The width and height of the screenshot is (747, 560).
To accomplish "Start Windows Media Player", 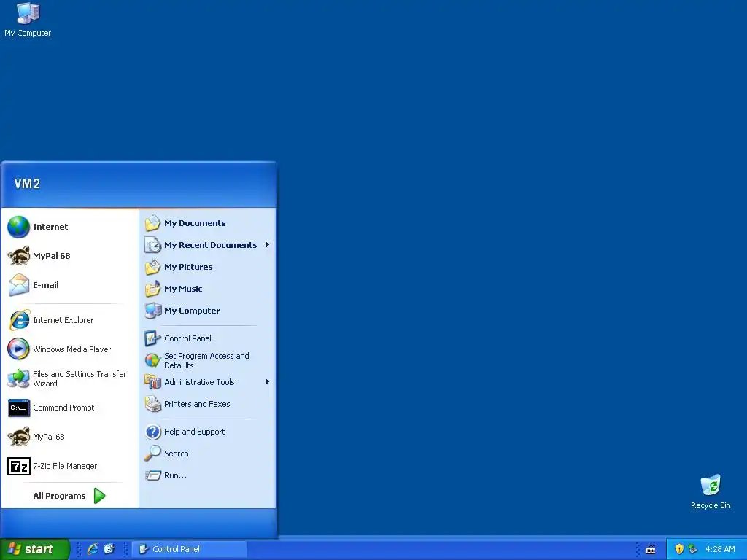I will 69,349.
